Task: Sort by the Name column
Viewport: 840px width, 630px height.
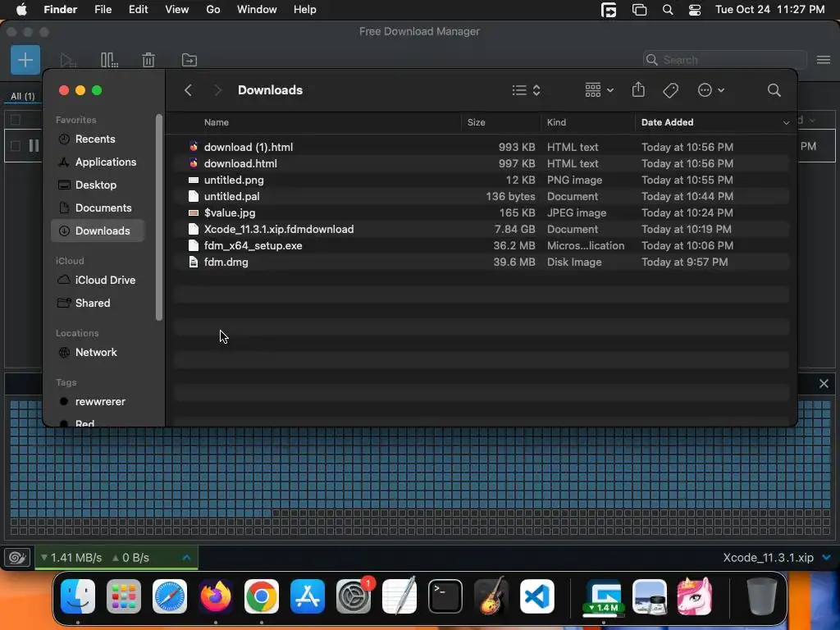Action: point(217,123)
